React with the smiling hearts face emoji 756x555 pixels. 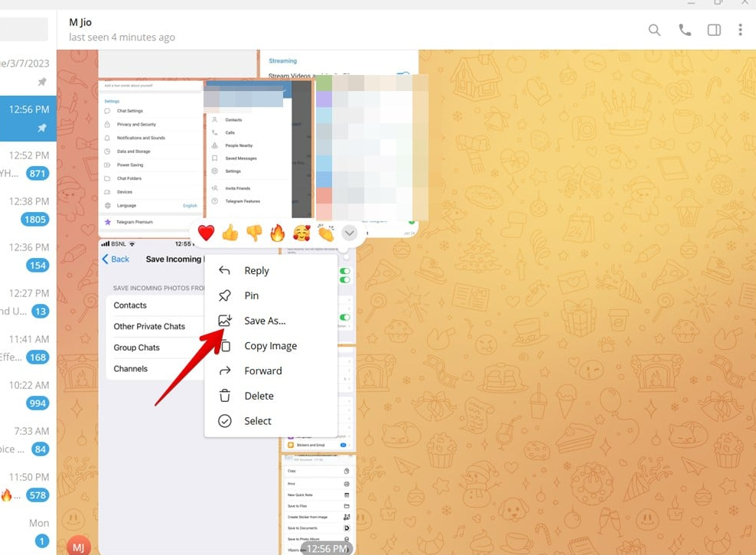tap(301, 233)
